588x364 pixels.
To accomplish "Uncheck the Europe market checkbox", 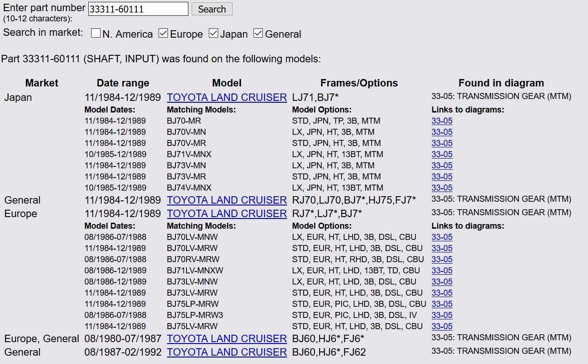I will pyautogui.click(x=163, y=33).
